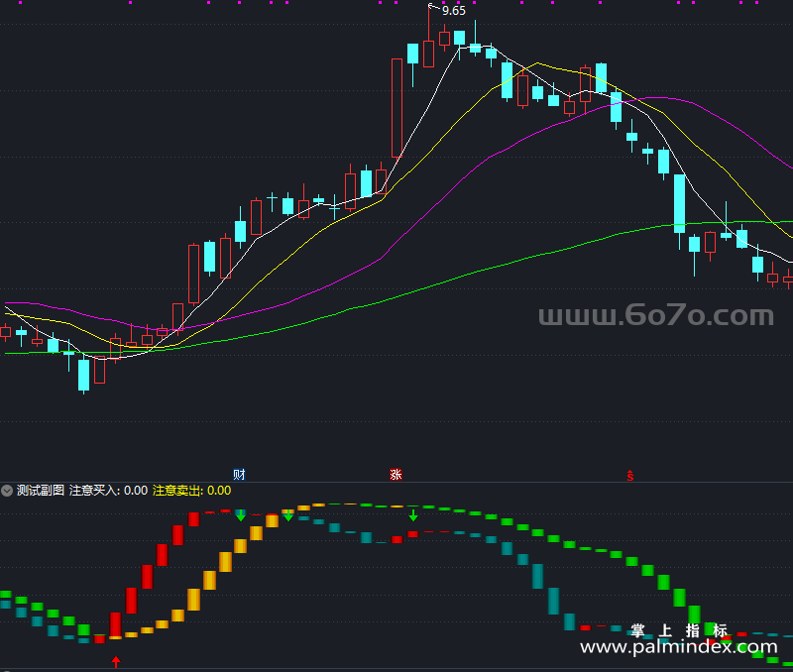Click the red S signal marker
The width and height of the screenshot is (793, 672).
pyautogui.click(x=630, y=476)
